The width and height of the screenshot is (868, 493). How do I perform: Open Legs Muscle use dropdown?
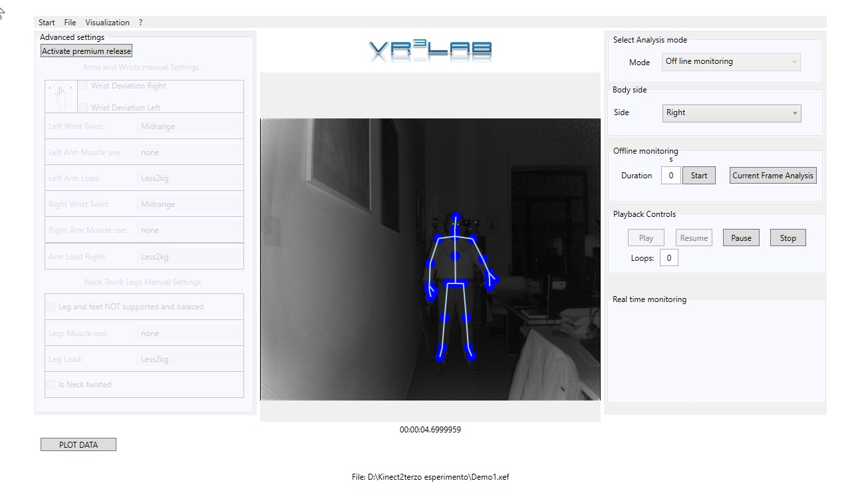[x=190, y=333]
